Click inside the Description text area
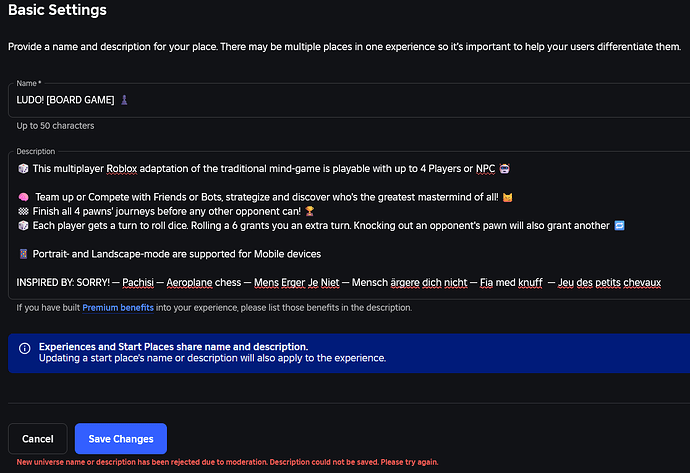Screen dimensions: 690x473 349,225
